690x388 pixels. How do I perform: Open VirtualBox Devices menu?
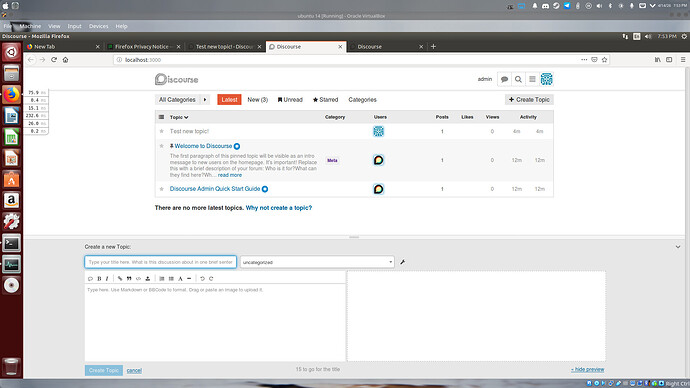pyautogui.click(x=99, y=26)
